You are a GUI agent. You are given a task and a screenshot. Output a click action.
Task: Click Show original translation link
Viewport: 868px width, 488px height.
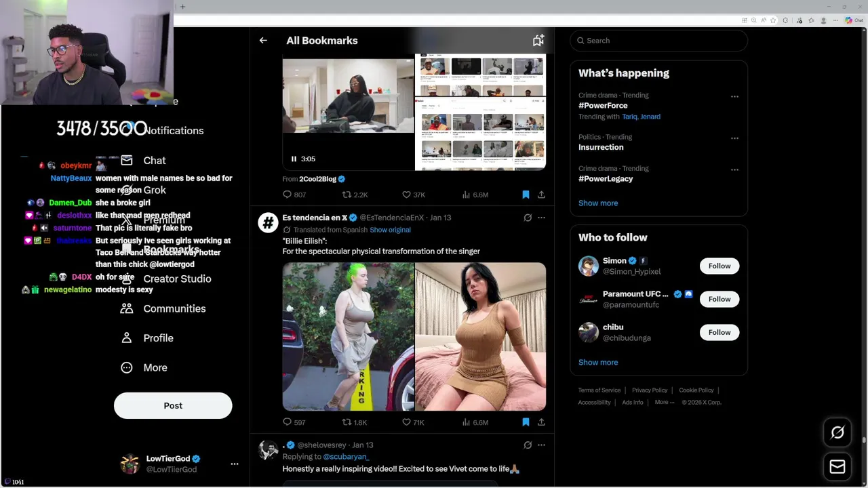click(x=390, y=230)
